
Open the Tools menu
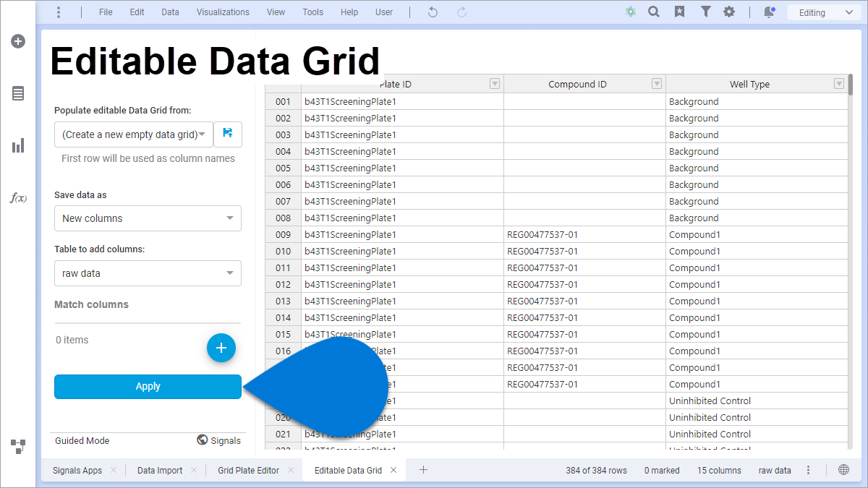312,12
